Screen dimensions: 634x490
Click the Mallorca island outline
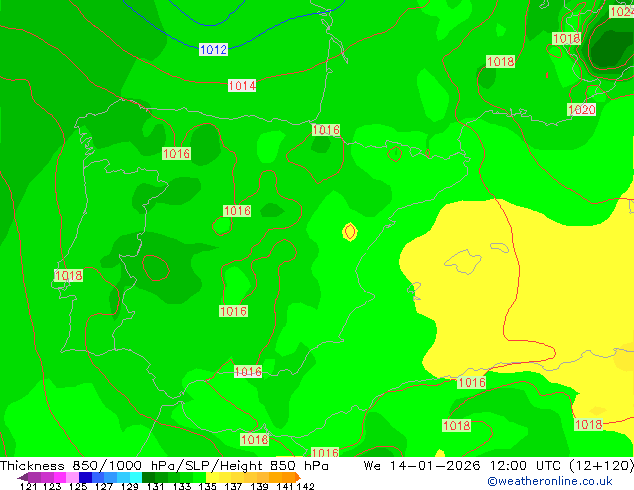tap(463, 262)
